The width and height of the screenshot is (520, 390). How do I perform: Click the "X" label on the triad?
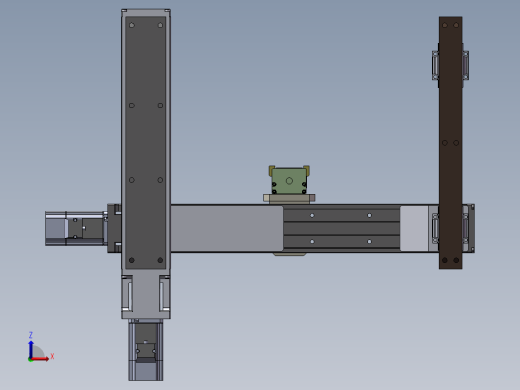(52, 356)
